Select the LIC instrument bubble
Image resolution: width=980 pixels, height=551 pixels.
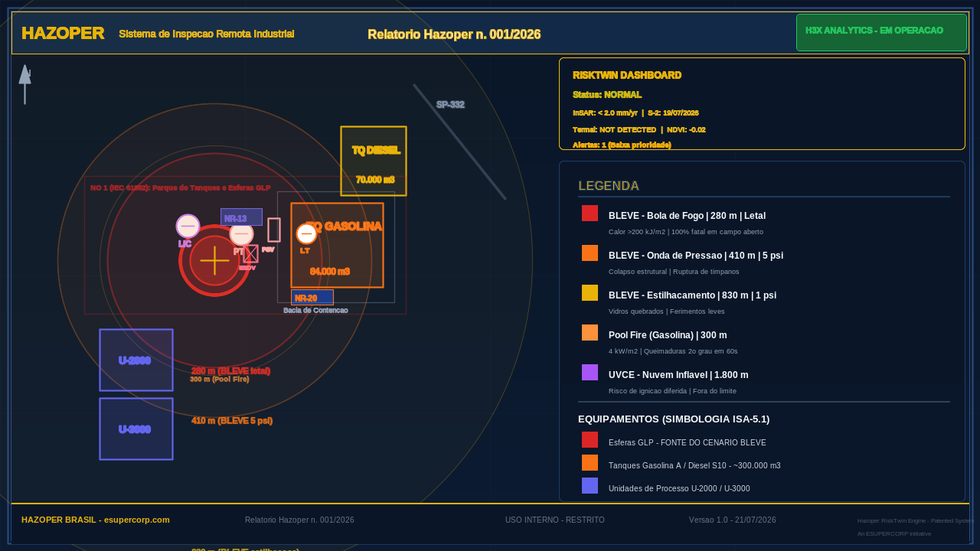pyautogui.click(x=188, y=226)
